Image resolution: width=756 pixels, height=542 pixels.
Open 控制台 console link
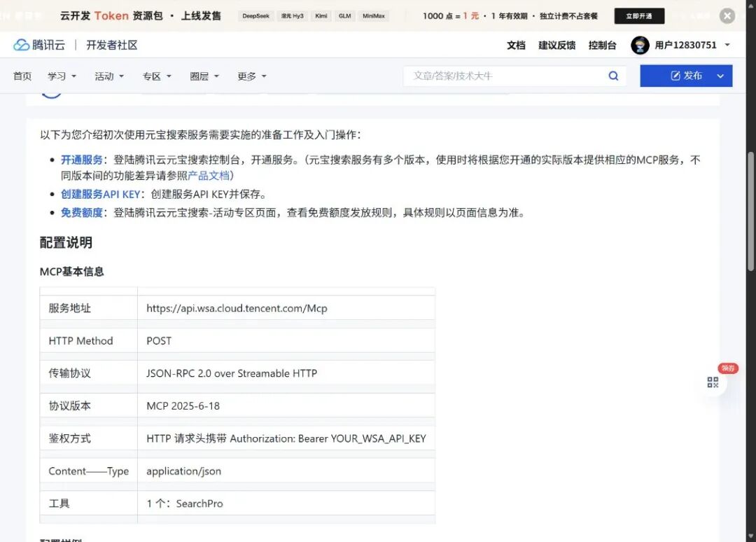click(602, 46)
